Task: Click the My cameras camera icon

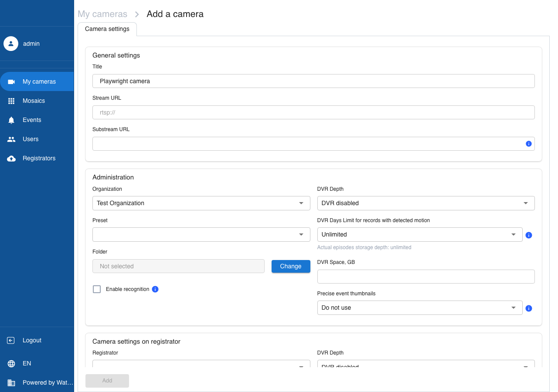Action: pos(11,81)
